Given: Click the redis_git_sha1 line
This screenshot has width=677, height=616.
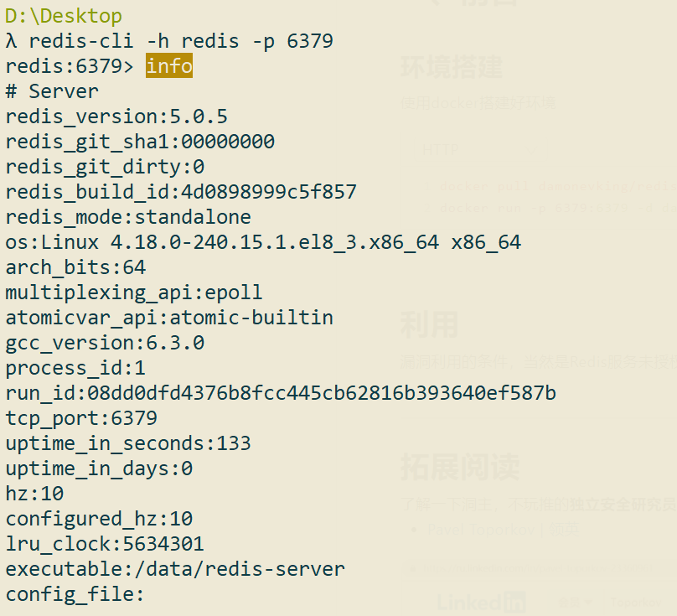Looking at the screenshot, I should click(140, 142).
